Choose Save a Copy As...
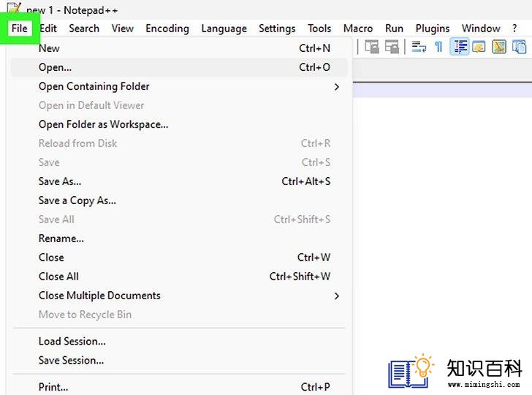 [x=179, y=200]
